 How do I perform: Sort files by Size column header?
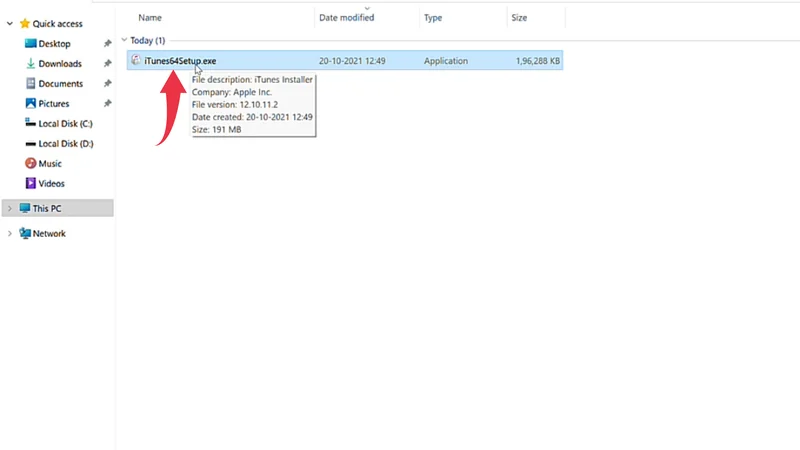519,18
